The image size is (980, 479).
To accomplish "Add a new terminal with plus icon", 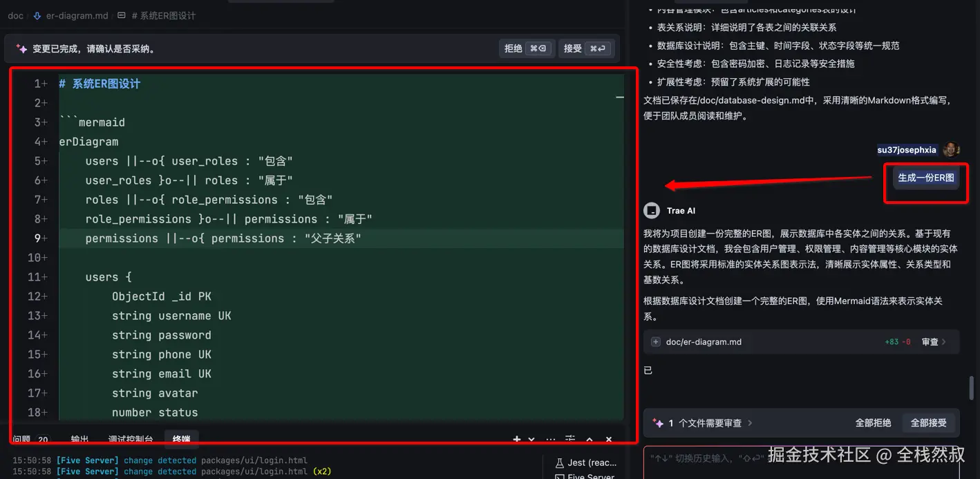I will [x=516, y=440].
